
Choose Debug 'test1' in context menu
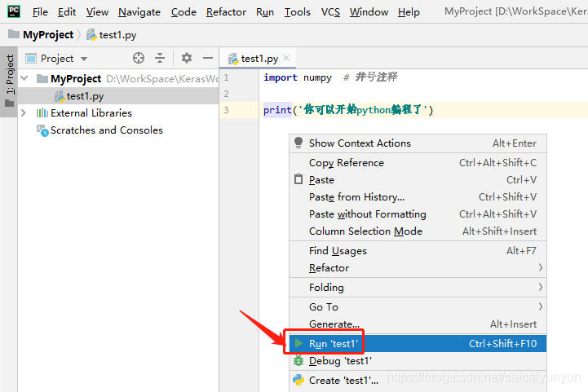click(x=418, y=360)
